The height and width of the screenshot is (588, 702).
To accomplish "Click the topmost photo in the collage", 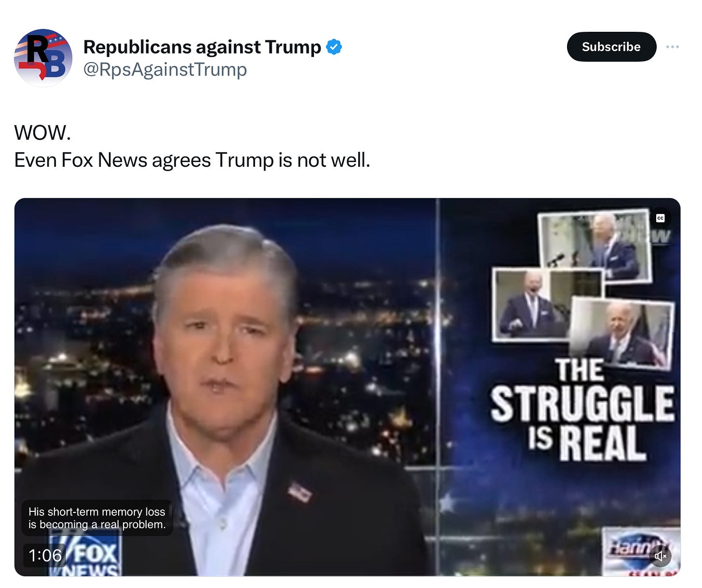I will point(595,243).
